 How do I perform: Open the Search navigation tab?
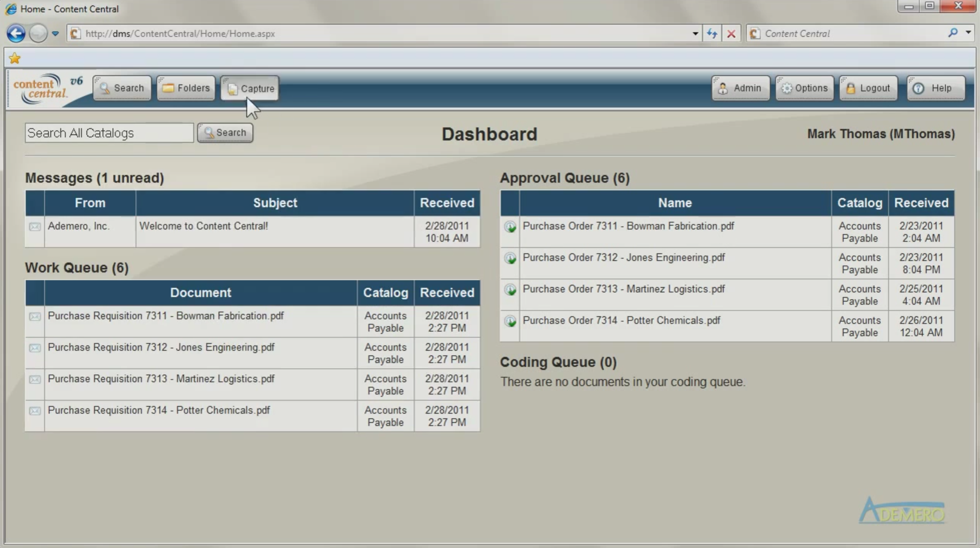click(x=122, y=88)
